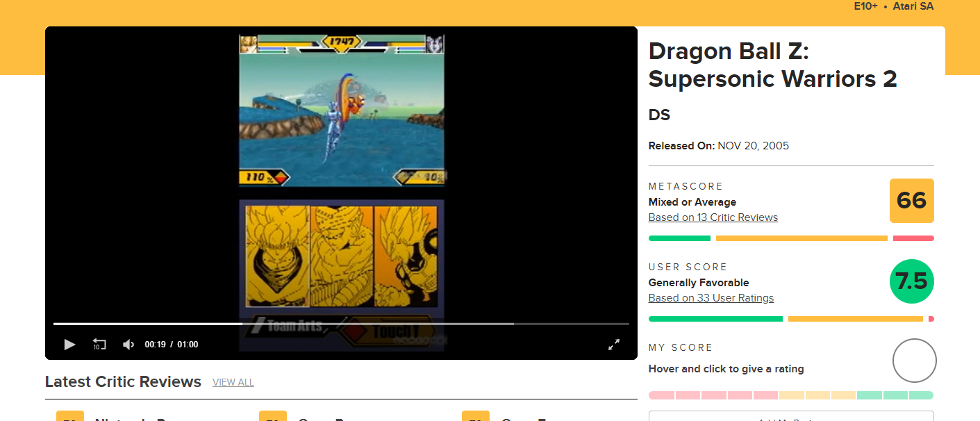This screenshot has width=980, height=421.
Task: Click the green positive user ratings bar
Action: (x=715, y=319)
